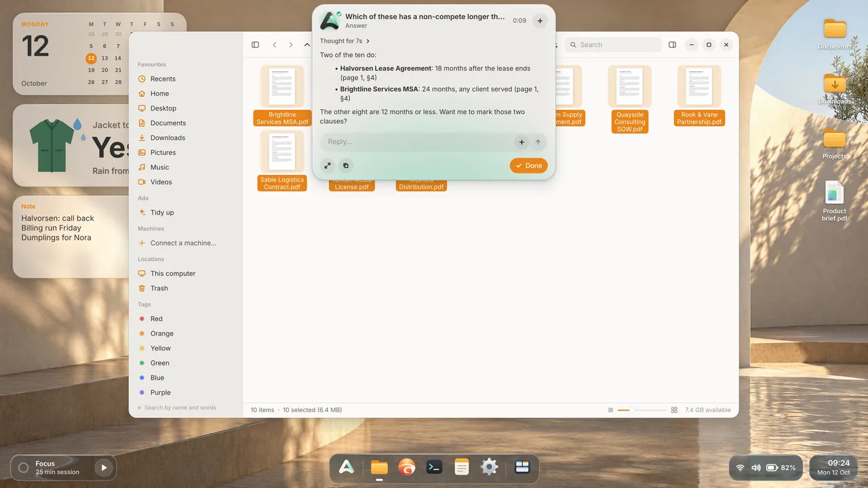
Task: Go back in file manager navigation
Action: [x=275, y=45]
